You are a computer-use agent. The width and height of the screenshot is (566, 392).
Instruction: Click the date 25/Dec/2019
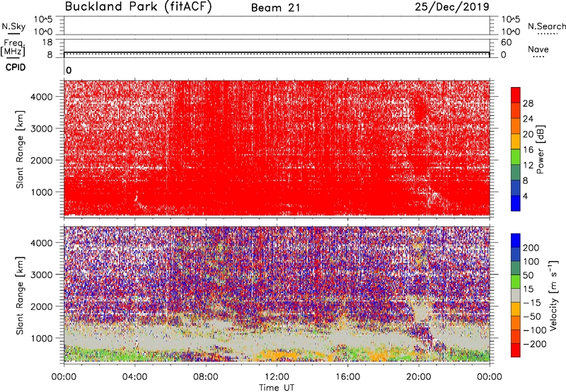click(x=452, y=7)
